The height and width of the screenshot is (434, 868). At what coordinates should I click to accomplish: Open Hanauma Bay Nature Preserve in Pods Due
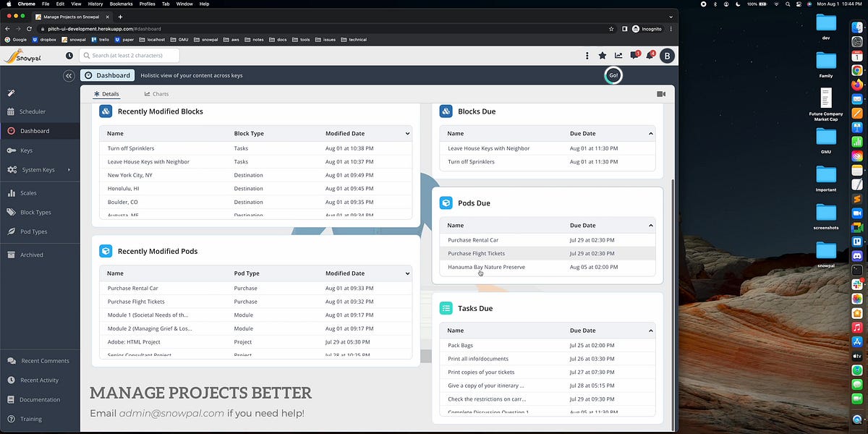548,267
